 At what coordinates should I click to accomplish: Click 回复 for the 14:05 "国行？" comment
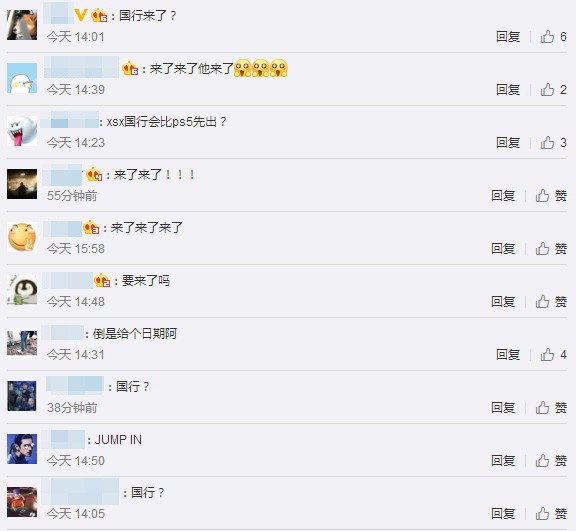[503, 513]
